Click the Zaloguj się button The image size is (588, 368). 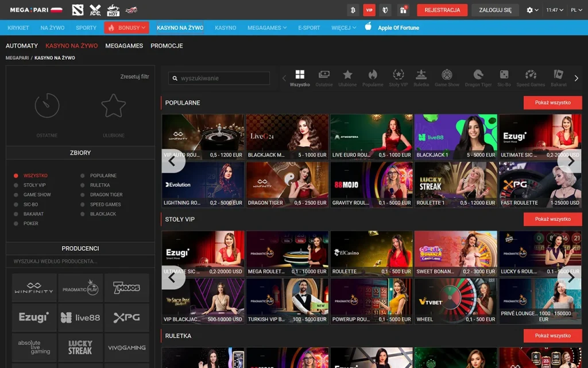click(x=495, y=10)
